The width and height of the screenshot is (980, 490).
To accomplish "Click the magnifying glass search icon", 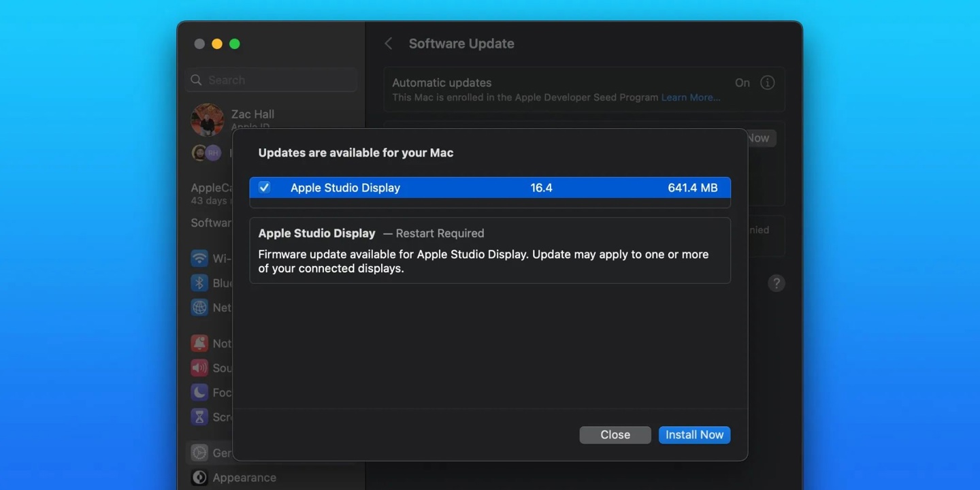I will tap(196, 80).
